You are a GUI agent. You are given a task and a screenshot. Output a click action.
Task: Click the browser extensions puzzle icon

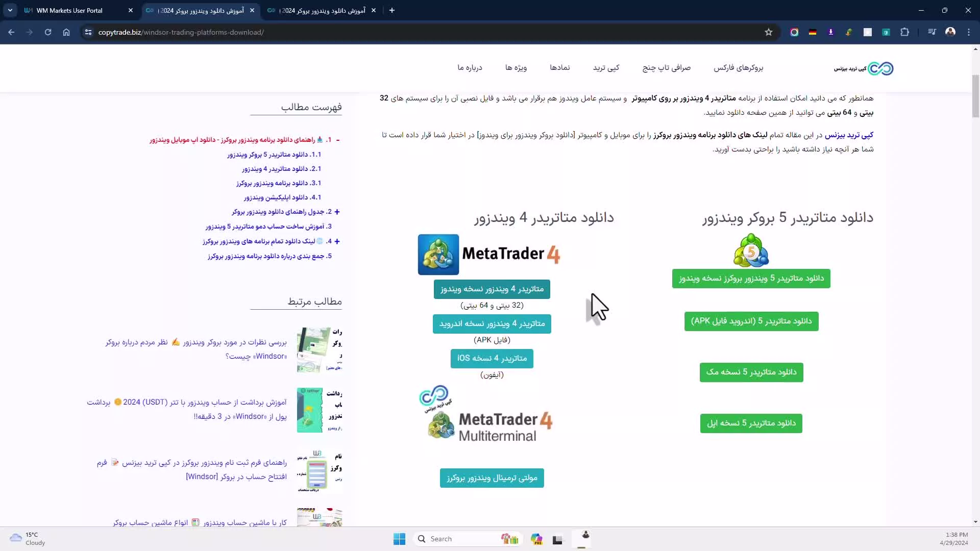tap(905, 32)
